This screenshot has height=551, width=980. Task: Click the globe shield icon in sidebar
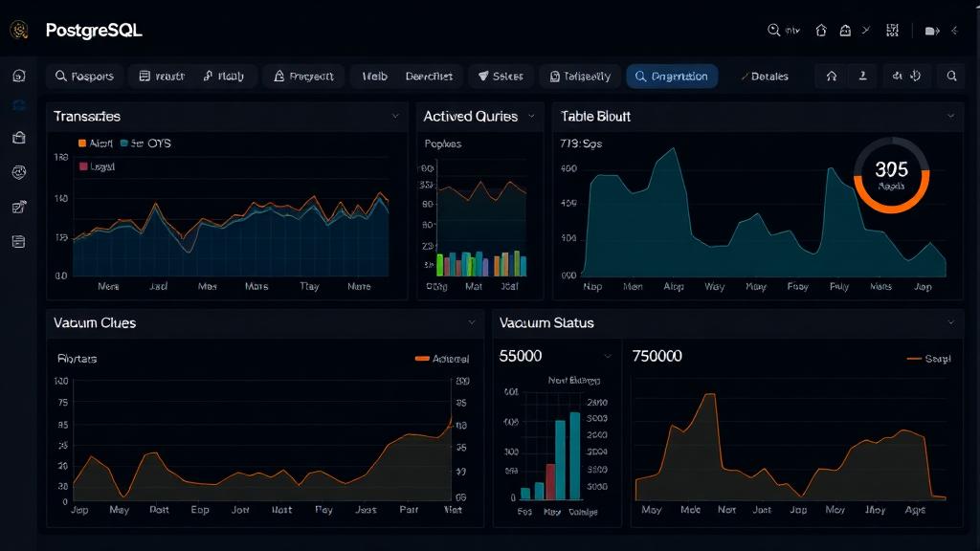[17, 170]
